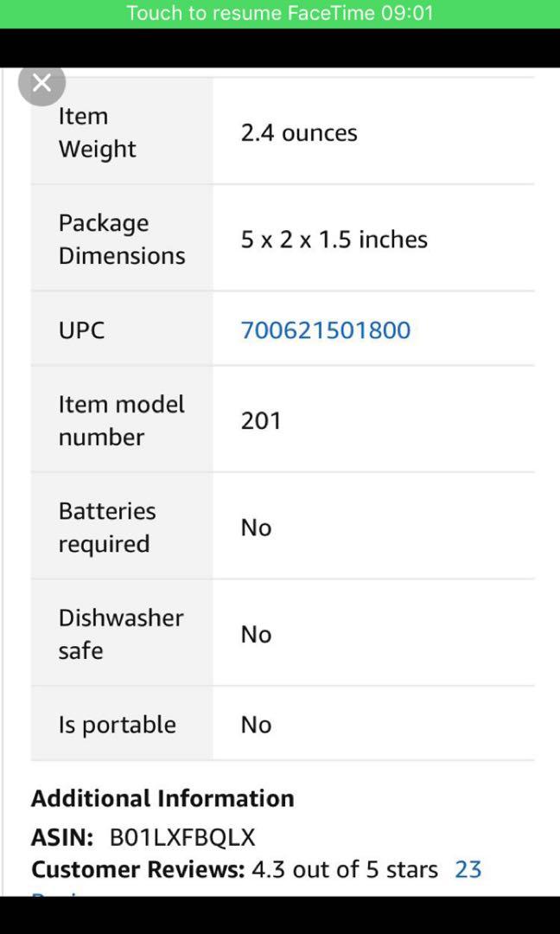Tap the model number value 201
Image resolution: width=560 pixels, height=934 pixels.
point(261,421)
